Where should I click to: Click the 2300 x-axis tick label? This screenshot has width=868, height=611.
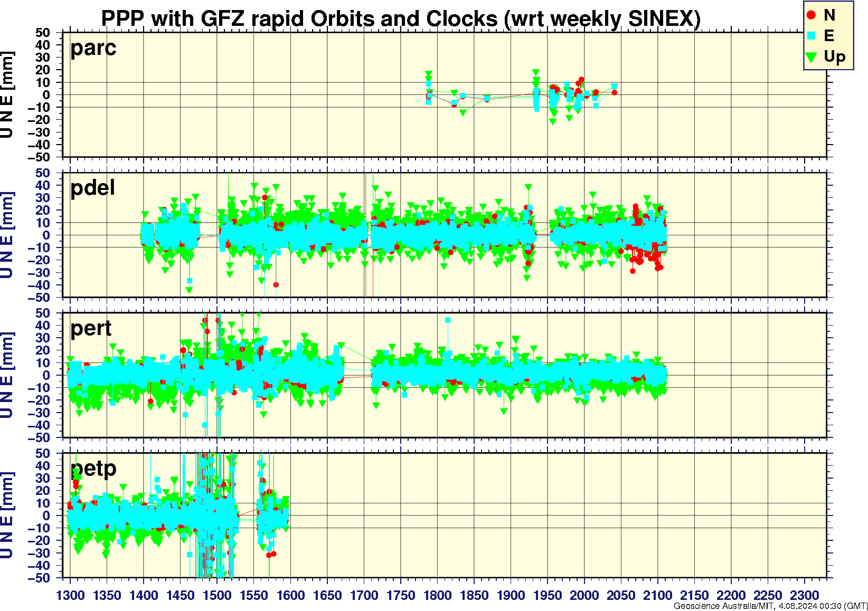pyautogui.click(x=804, y=595)
